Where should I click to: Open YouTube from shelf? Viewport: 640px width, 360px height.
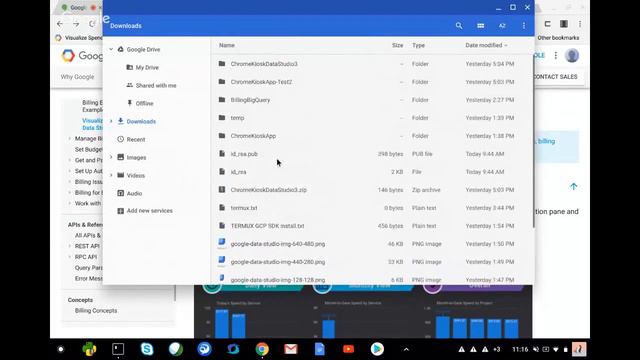coord(348,349)
